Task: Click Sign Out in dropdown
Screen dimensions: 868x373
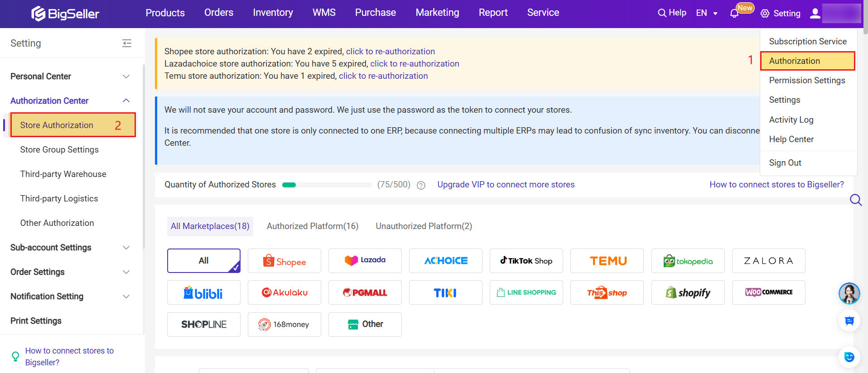Action: (785, 163)
